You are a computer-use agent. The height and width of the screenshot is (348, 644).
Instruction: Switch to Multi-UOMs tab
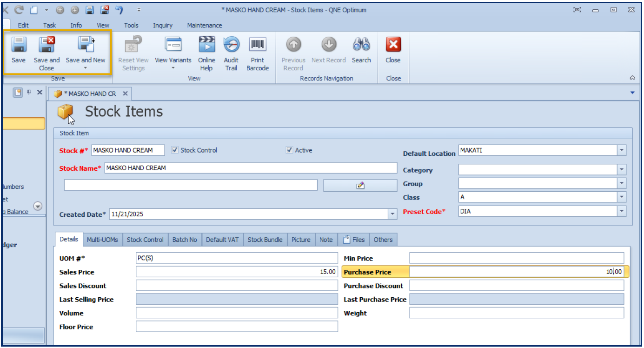click(103, 240)
